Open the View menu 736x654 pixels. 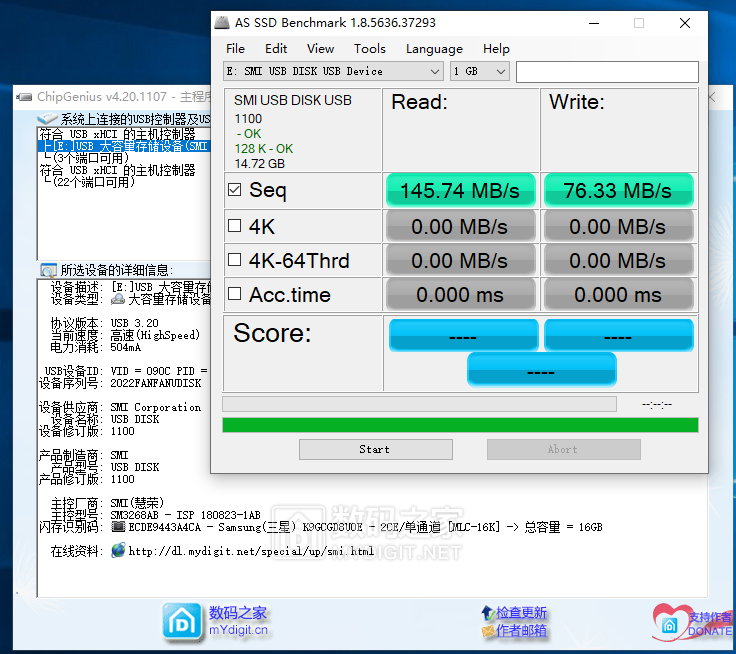tap(320, 49)
